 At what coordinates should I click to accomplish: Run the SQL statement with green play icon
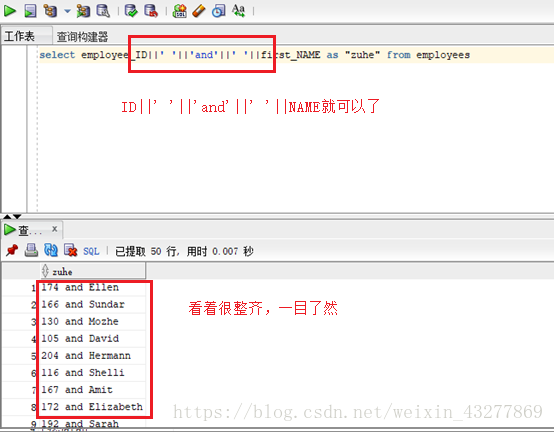tap(10, 11)
